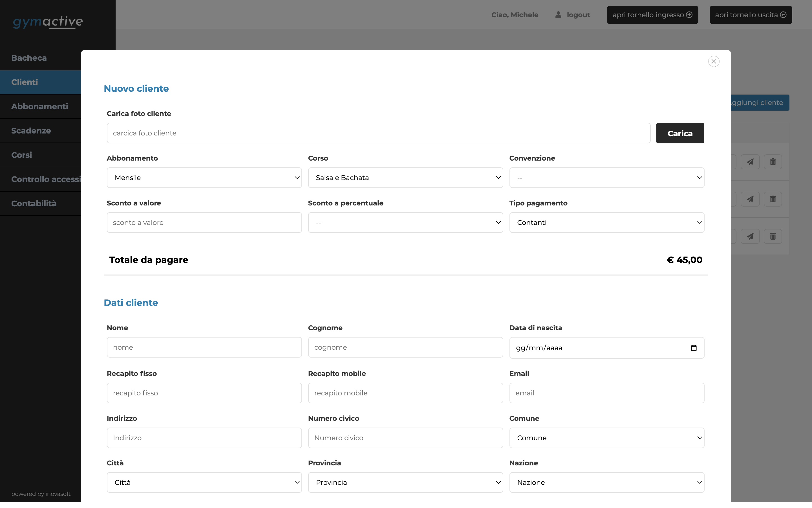
Task: Click the Cognome input field
Action: click(405, 347)
